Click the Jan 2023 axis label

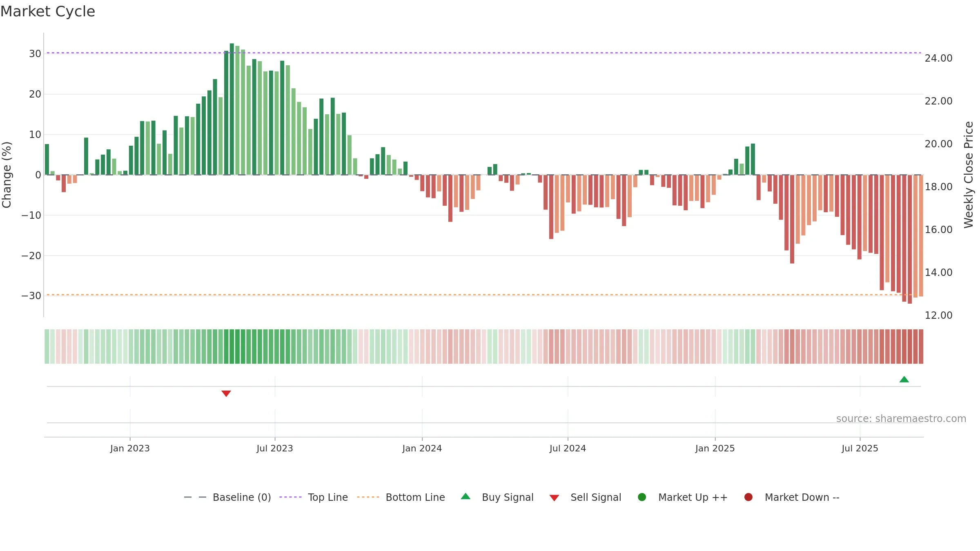click(130, 448)
